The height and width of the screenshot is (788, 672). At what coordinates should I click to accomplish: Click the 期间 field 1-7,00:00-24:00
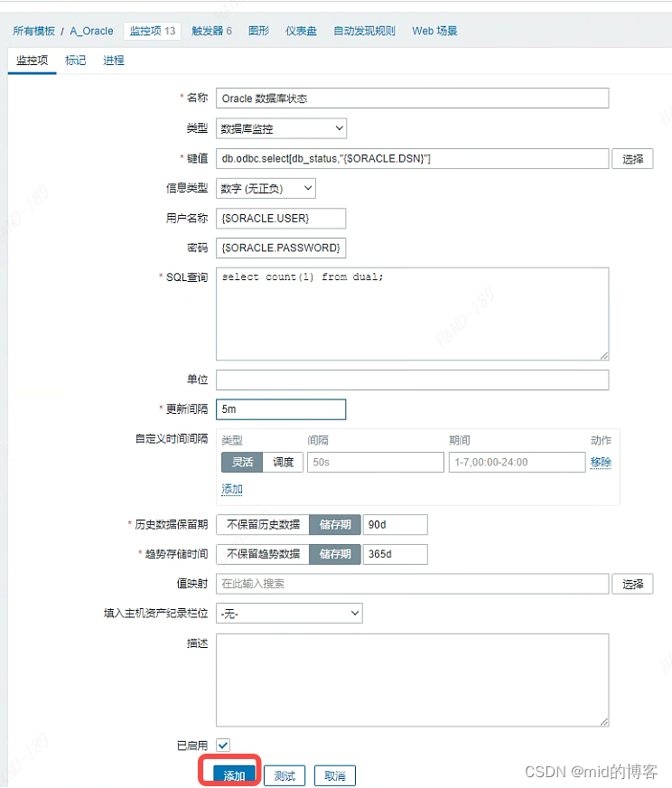(517, 463)
